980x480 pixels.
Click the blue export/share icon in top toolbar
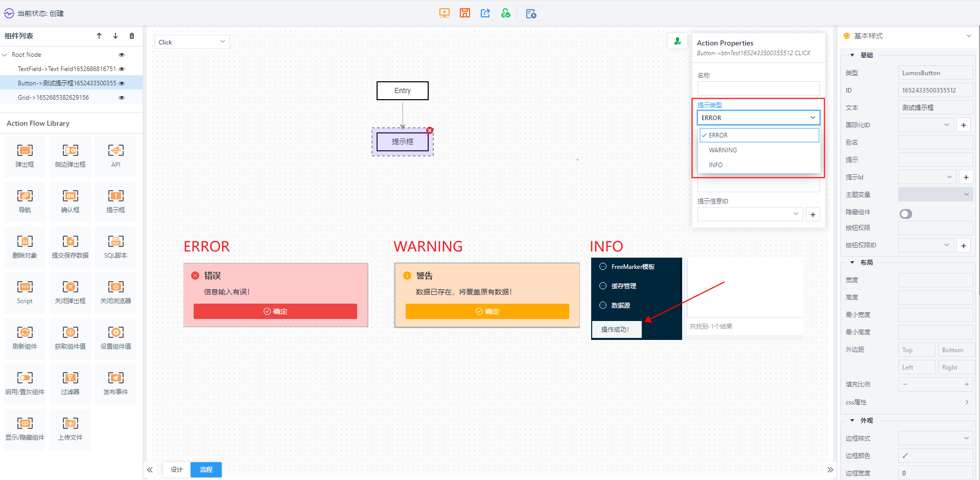click(x=485, y=13)
